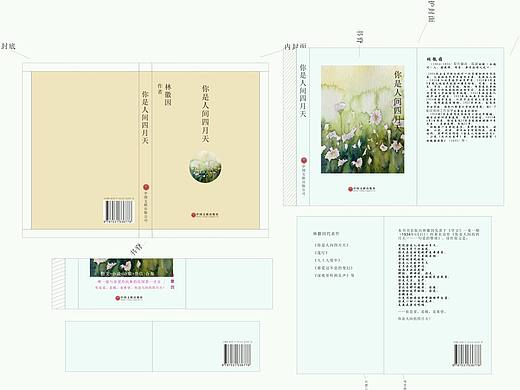Select the circular flower illustration on the tan cover

205,167
